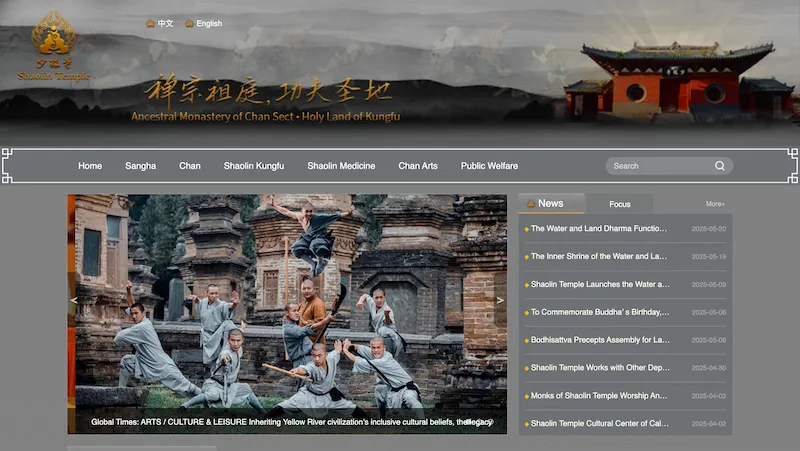Open the Global Times slideshow caption
This screenshot has width=800, height=451.
click(291, 422)
